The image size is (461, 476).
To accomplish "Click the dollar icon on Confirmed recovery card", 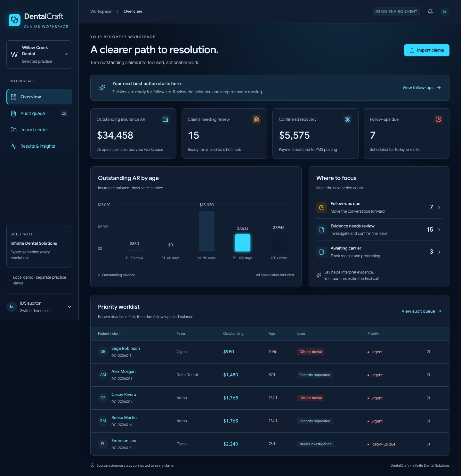I will [x=347, y=119].
